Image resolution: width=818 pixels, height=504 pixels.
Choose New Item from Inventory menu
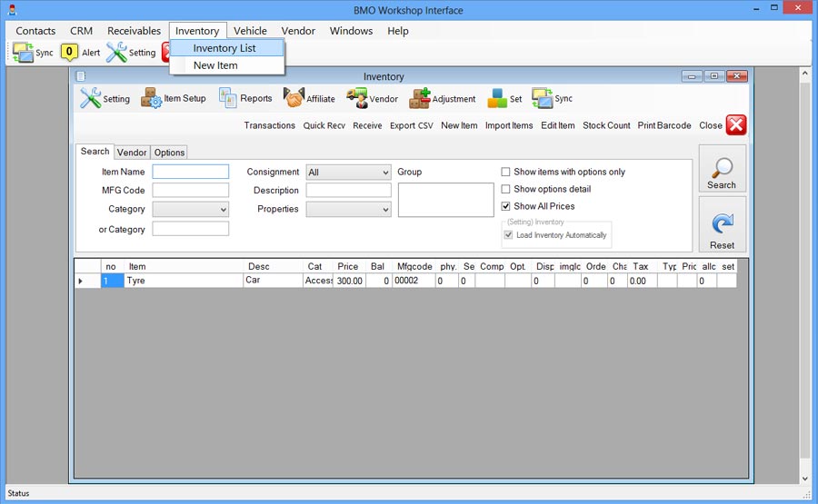[x=227, y=65]
